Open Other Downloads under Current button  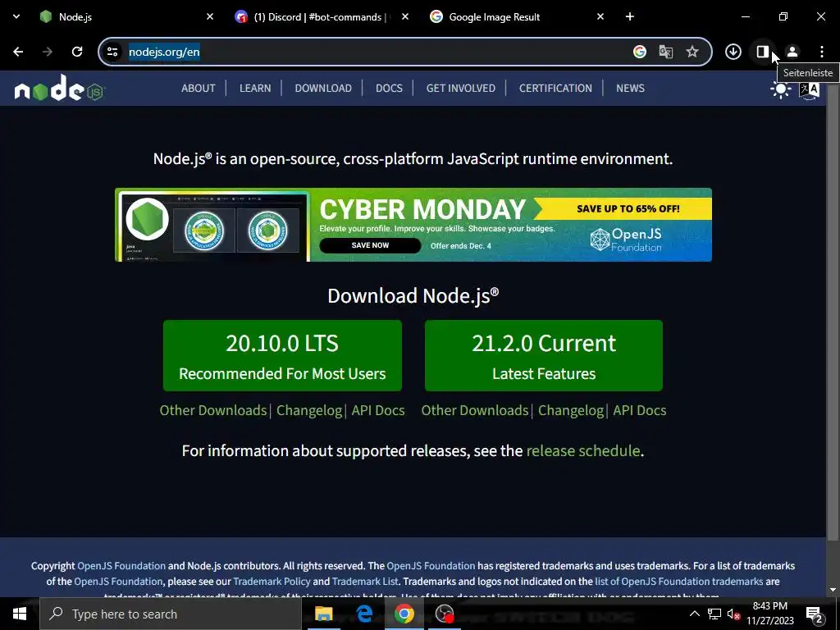(475, 410)
